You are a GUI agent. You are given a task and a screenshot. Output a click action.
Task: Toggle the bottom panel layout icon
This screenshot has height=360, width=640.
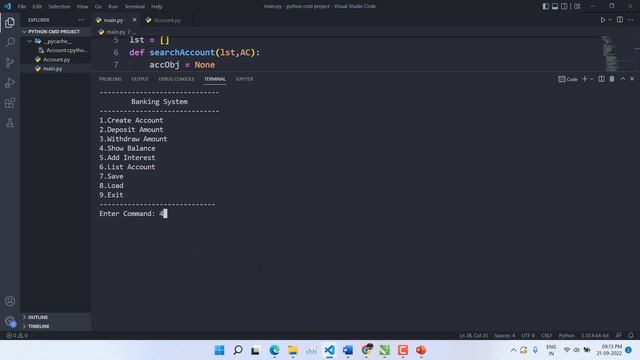click(555, 6)
